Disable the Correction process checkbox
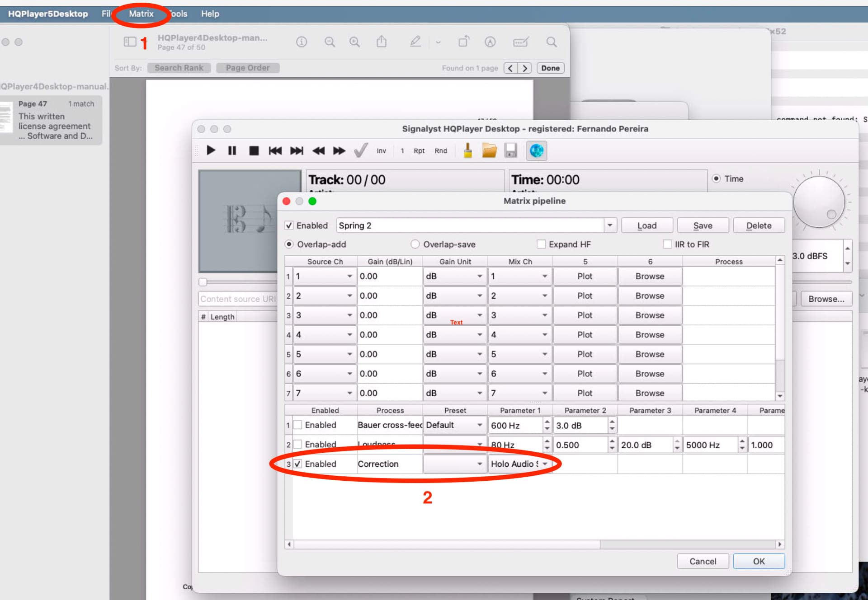868x600 pixels. (x=298, y=464)
